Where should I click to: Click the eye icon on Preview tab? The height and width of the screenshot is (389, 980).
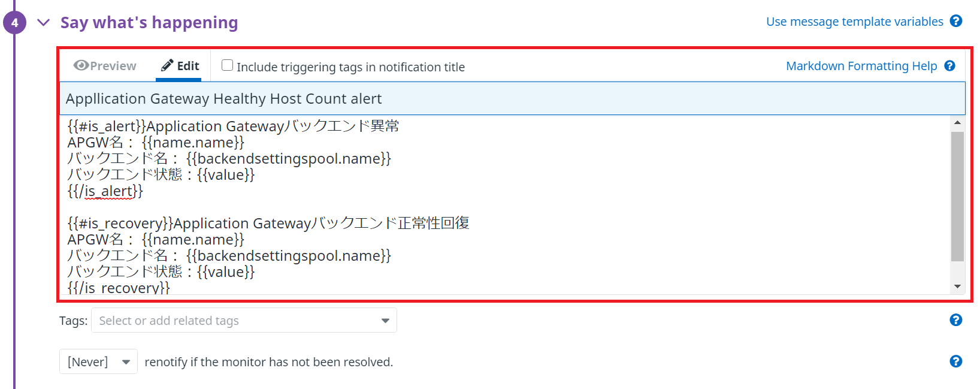coord(81,65)
